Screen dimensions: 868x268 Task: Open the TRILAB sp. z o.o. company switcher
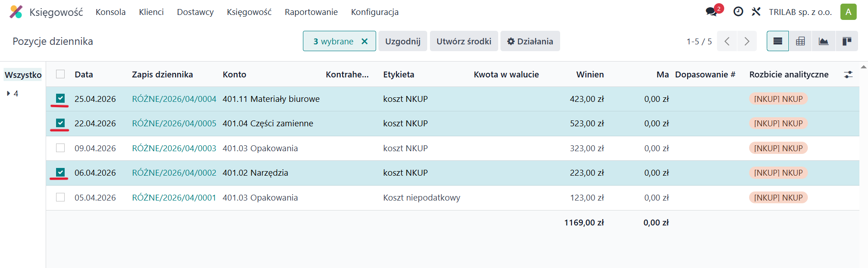coord(800,12)
